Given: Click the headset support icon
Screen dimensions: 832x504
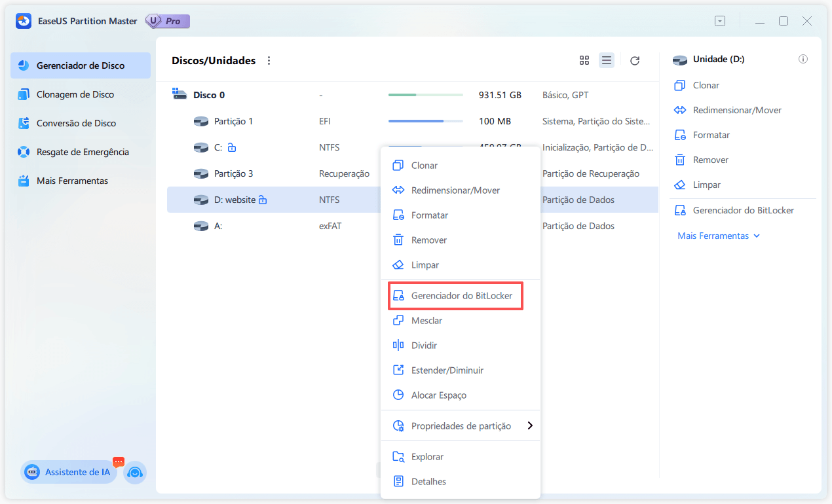Looking at the screenshot, I should [135, 473].
